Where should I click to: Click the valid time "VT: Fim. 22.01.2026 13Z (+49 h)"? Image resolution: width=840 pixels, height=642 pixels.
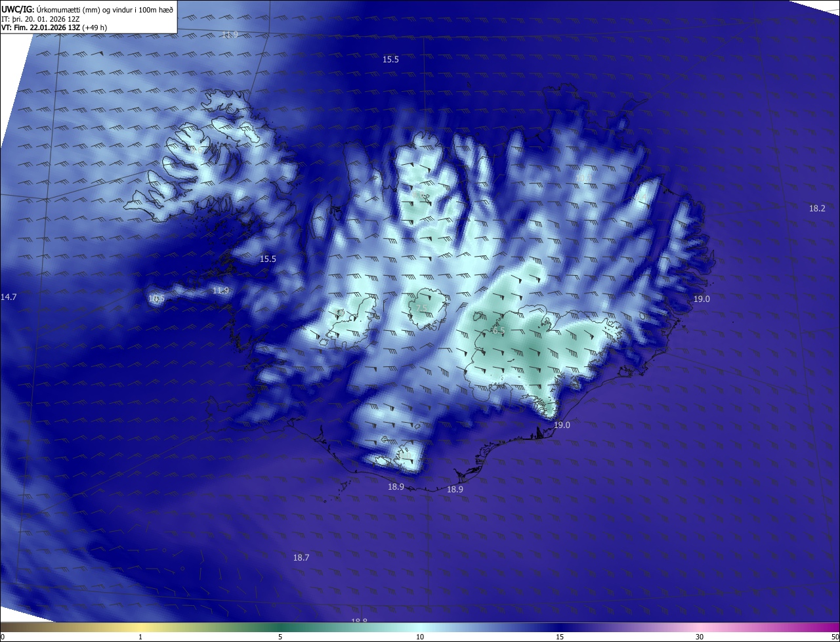click(x=54, y=28)
